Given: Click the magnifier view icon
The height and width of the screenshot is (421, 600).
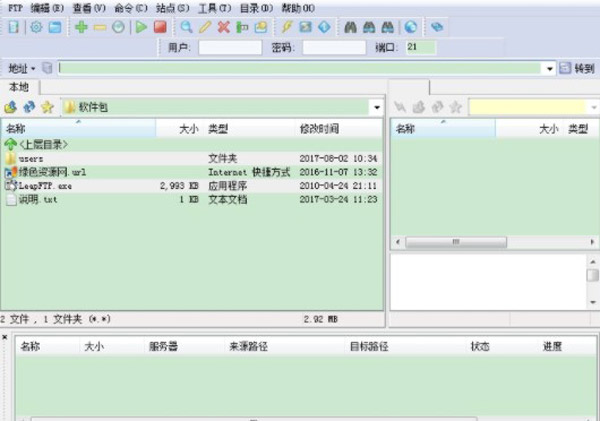Looking at the screenshot, I should (186, 27).
